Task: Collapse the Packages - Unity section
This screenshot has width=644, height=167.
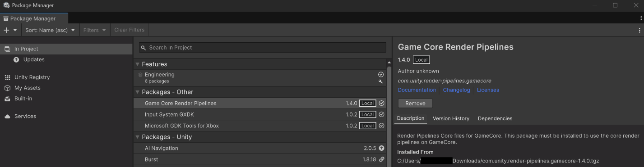Action: pos(138,137)
